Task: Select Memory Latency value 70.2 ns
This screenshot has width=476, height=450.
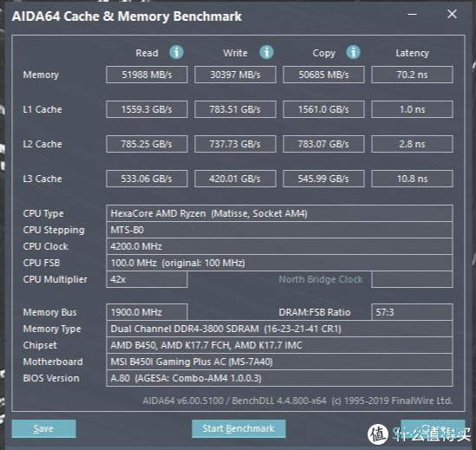Action: click(412, 75)
